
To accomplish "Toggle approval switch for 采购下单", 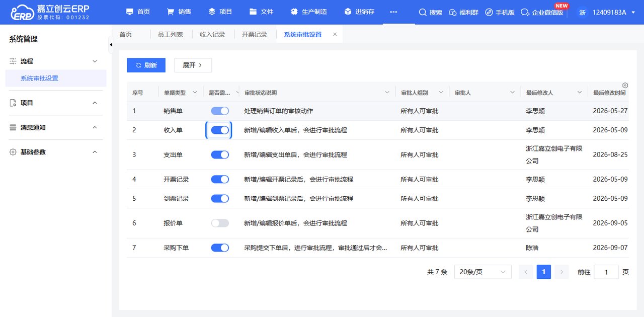I will click(x=220, y=248).
